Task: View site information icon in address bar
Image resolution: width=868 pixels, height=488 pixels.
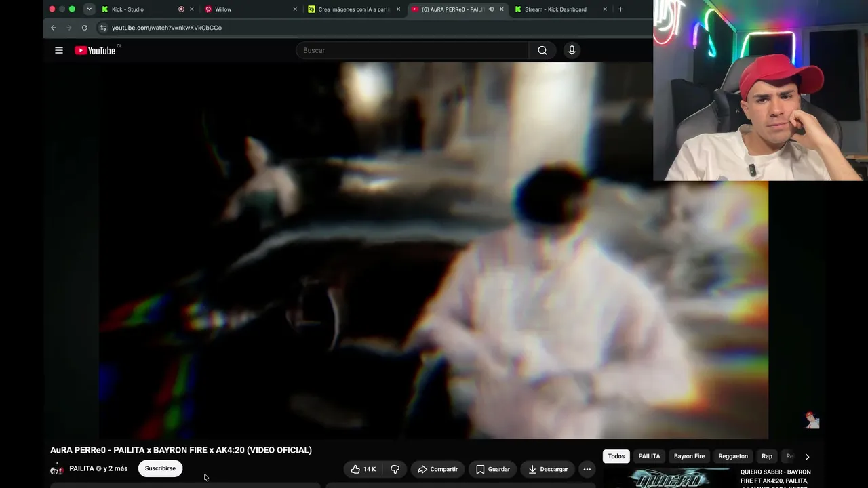Action: (103, 28)
